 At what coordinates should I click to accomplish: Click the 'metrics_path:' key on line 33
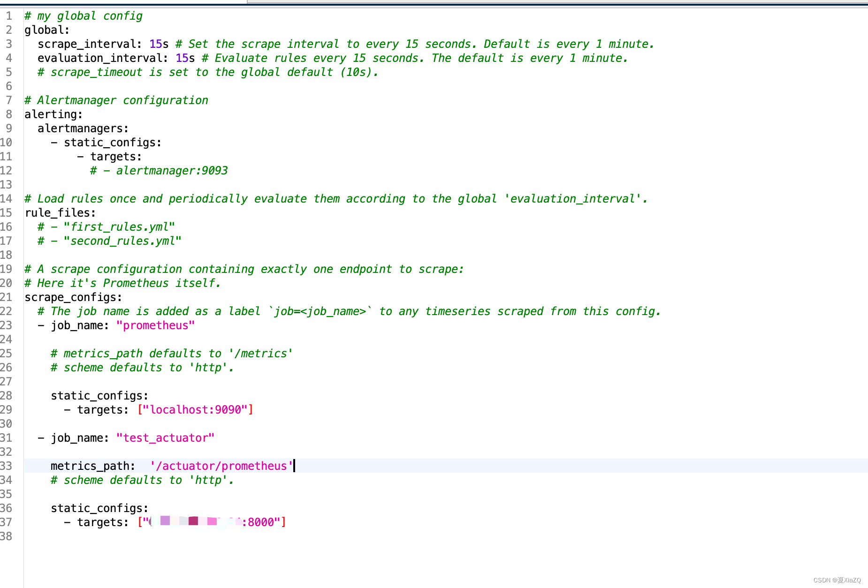click(93, 466)
